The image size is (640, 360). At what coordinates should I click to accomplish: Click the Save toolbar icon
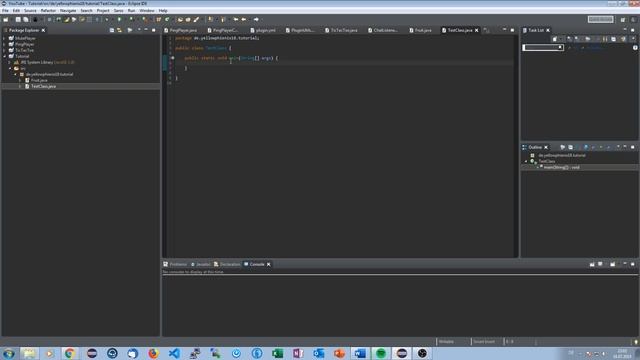[18, 20]
